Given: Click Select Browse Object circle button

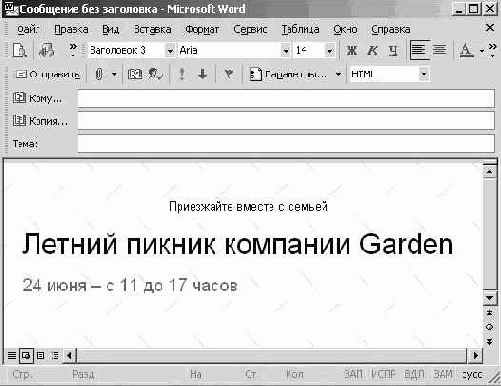Looking at the screenshot, I should coord(489,327).
